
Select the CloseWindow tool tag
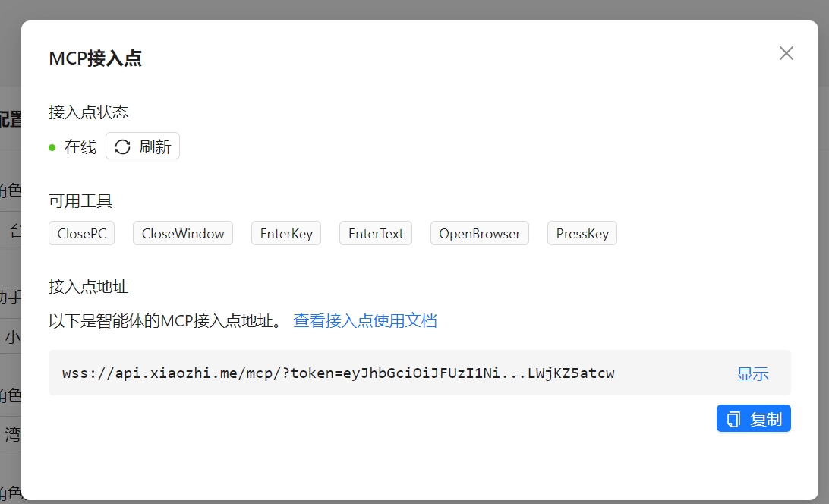[183, 234]
